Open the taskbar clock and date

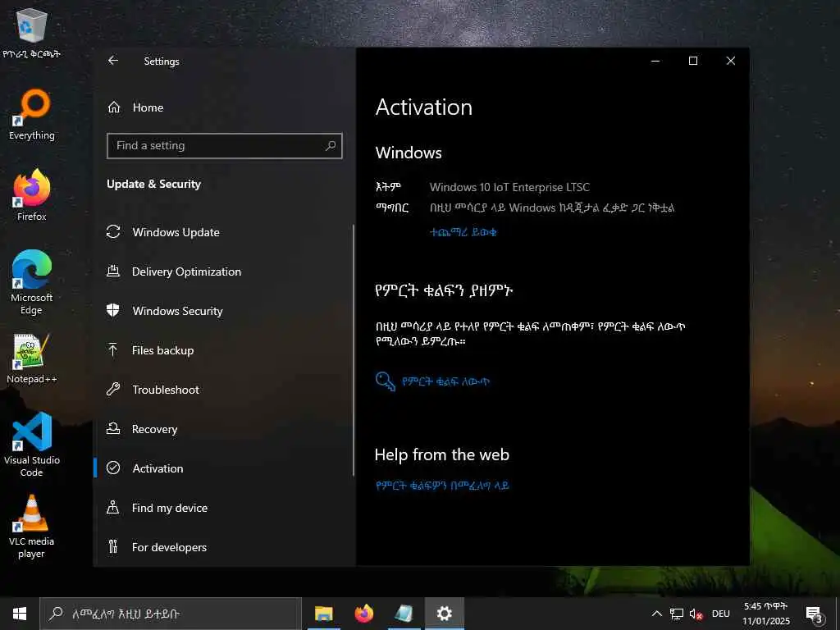(x=765, y=614)
